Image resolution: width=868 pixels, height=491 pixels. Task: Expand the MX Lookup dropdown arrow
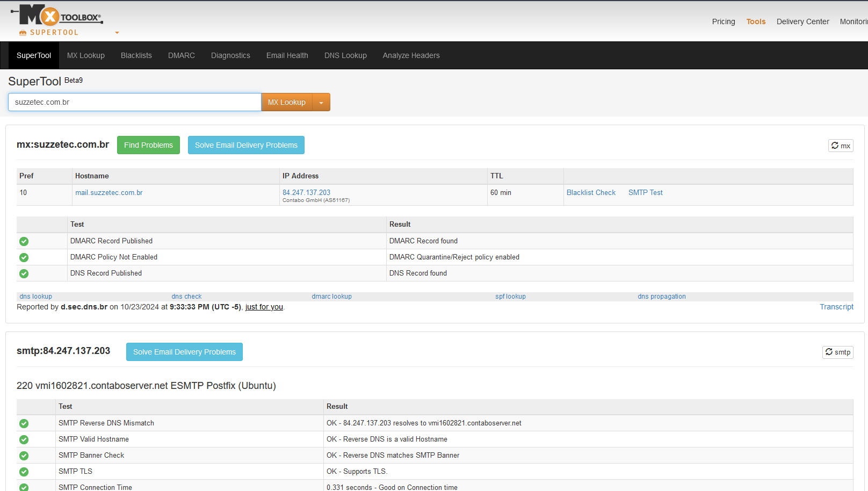coord(321,103)
